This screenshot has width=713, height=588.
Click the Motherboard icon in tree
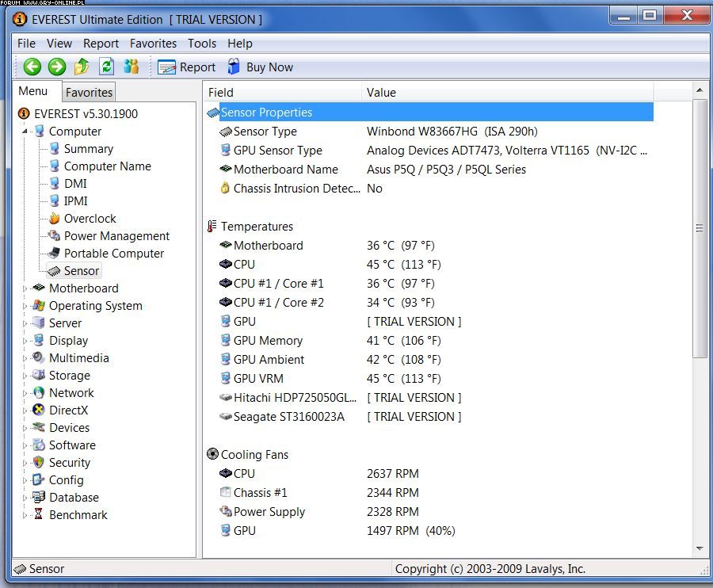point(39,288)
